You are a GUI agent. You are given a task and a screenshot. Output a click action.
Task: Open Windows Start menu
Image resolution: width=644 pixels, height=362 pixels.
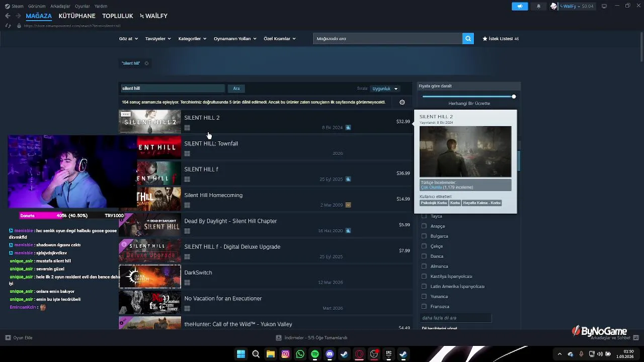pos(241,354)
